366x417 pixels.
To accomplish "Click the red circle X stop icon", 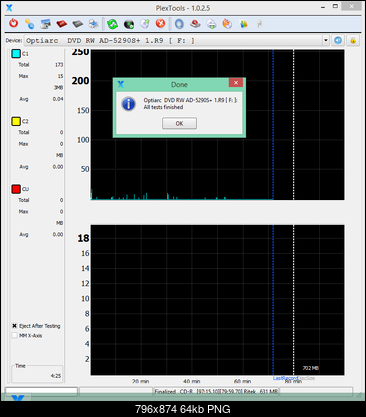I will coord(161,23).
